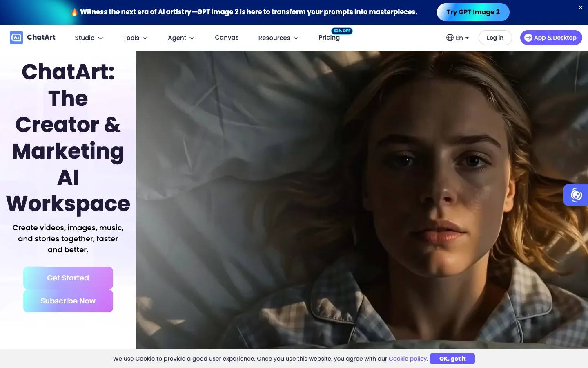This screenshot has height=368, width=588.
Task: Click the Get Started button
Action: pyautogui.click(x=68, y=278)
